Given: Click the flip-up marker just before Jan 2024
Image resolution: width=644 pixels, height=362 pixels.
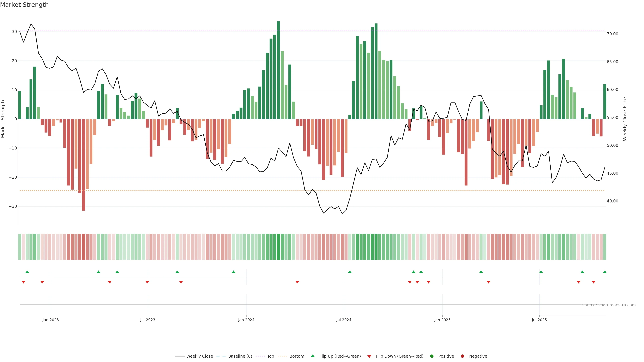Looking at the screenshot, I should (x=233, y=272).
